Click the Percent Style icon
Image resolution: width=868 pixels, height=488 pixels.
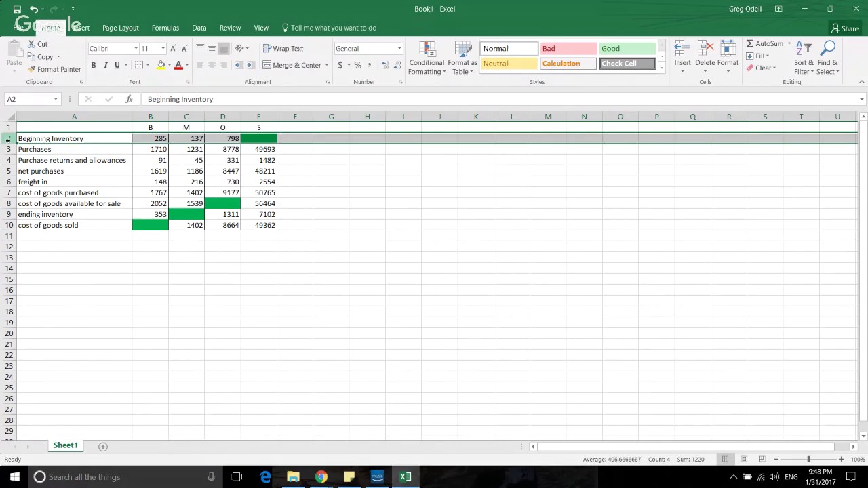pyautogui.click(x=357, y=65)
